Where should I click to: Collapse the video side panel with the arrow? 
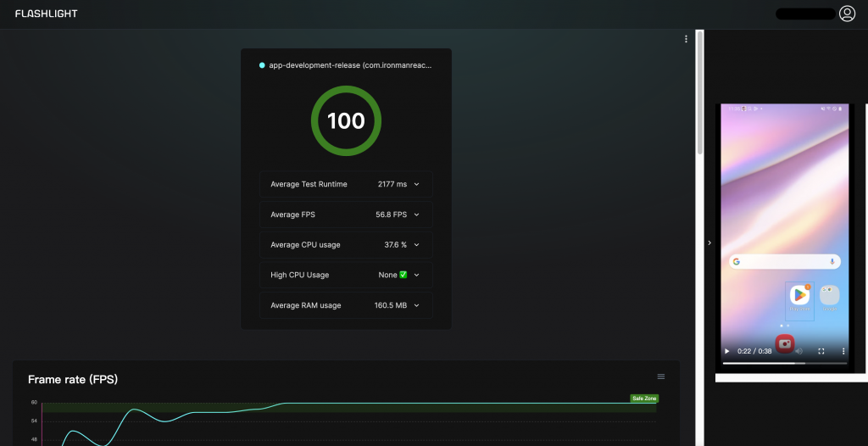[x=709, y=243]
